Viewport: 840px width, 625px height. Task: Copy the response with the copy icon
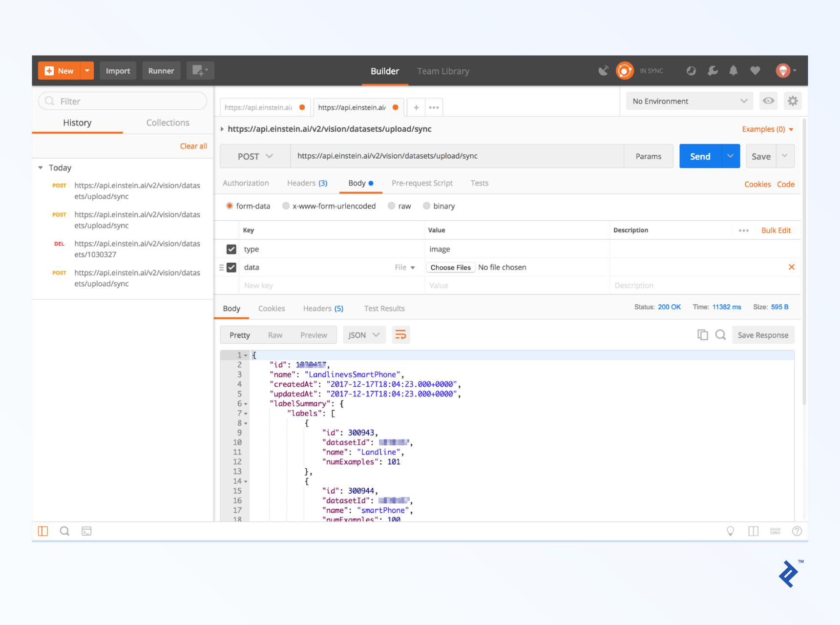[703, 334]
